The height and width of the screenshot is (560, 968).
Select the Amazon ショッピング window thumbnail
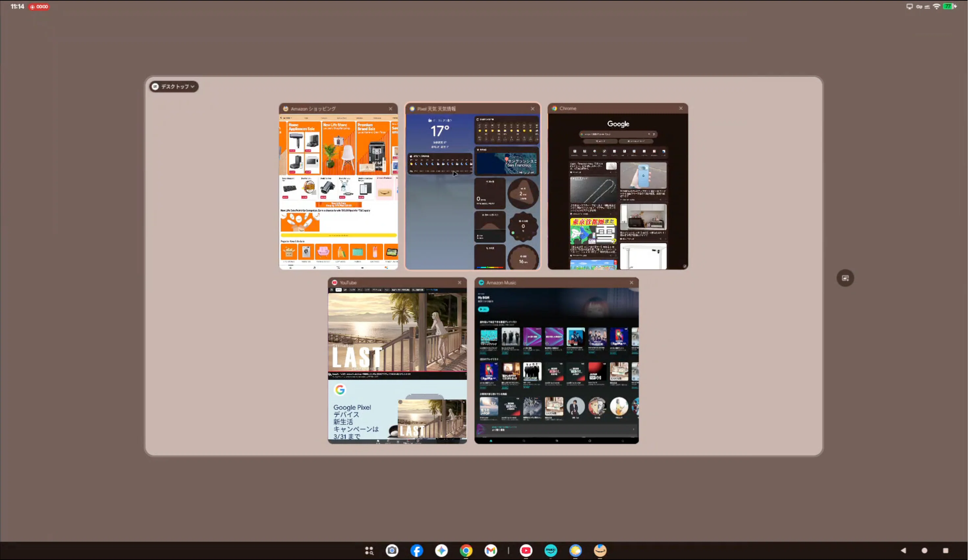tap(338, 192)
